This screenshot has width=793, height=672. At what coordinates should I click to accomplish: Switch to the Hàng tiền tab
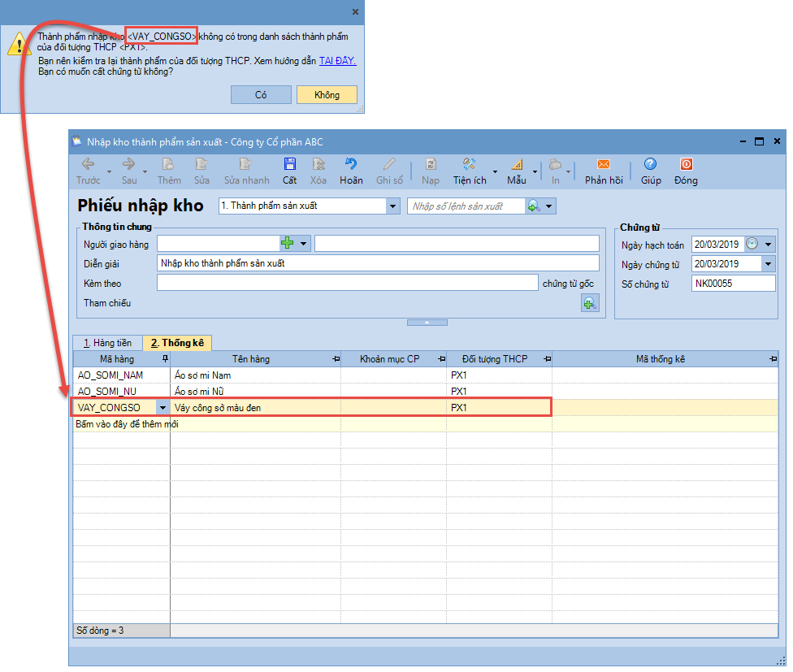pyautogui.click(x=107, y=343)
